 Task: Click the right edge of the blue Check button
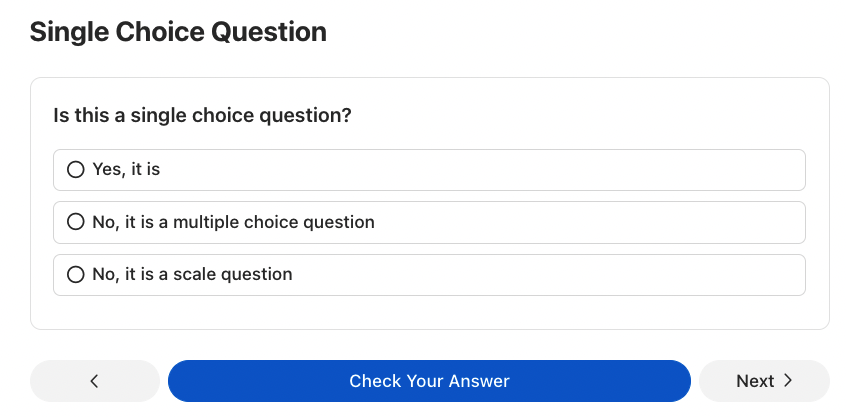pyautogui.click(x=675, y=381)
